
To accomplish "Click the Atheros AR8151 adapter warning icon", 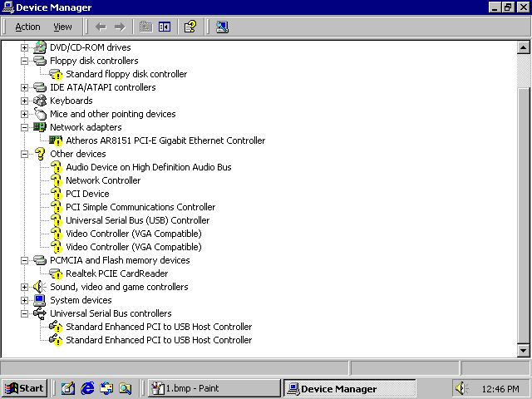I will tap(56, 140).
